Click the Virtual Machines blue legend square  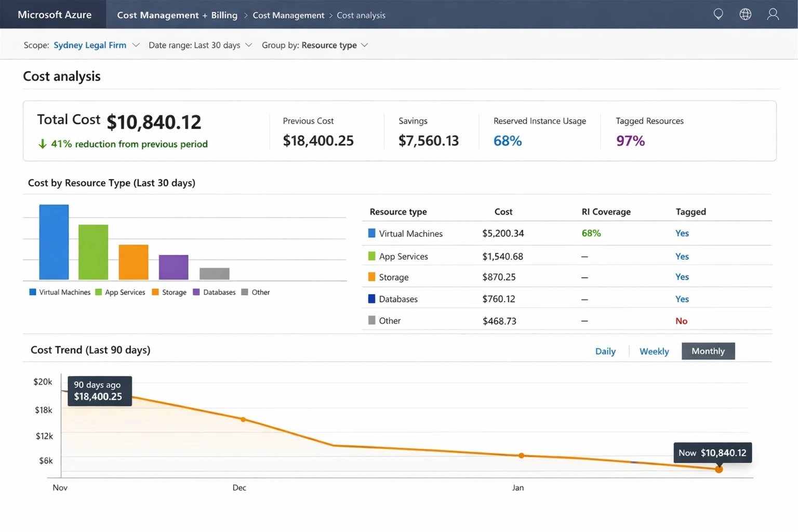[32, 292]
